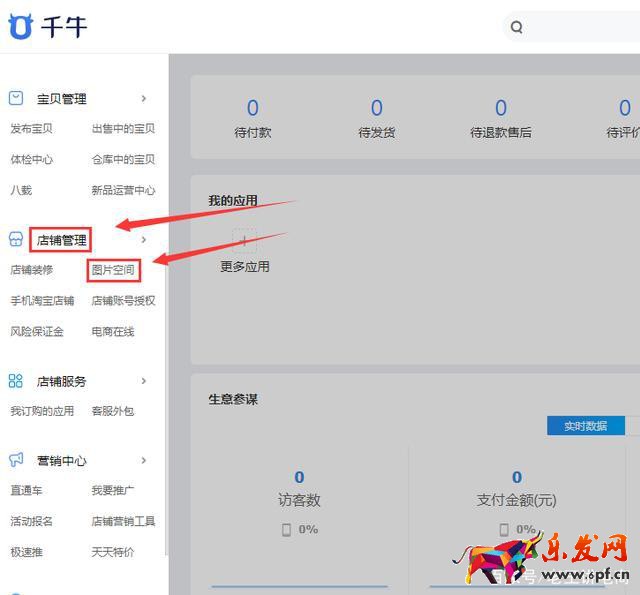Click the 店铺服务 grid icon
This screenshot has width=640, height=595.
[16, 381]
